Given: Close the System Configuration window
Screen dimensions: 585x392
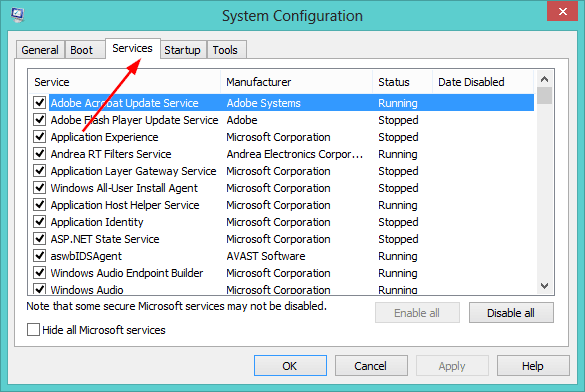Looking at the screenshot, I should 562,12.
